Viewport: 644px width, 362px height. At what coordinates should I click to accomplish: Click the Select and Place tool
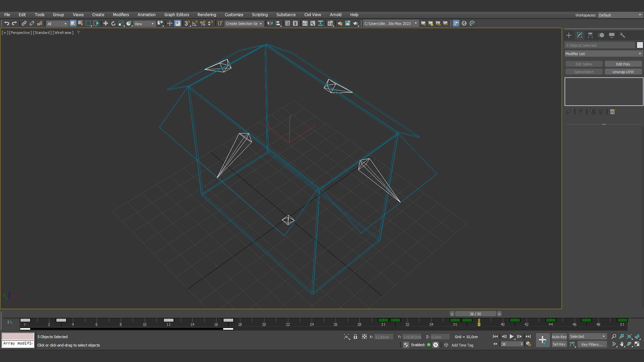click(x=129, y=23)
